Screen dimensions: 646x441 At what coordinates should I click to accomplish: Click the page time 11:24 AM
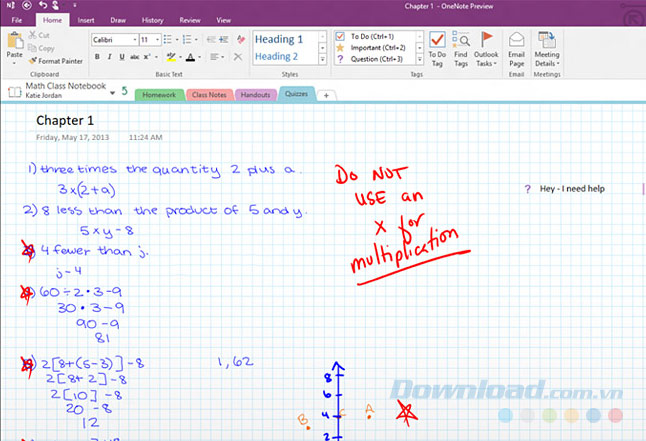(x=145, y=137)
